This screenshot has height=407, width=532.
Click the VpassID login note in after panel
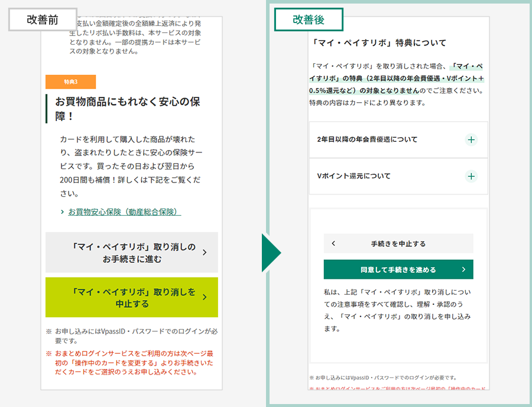pos(383,377)
